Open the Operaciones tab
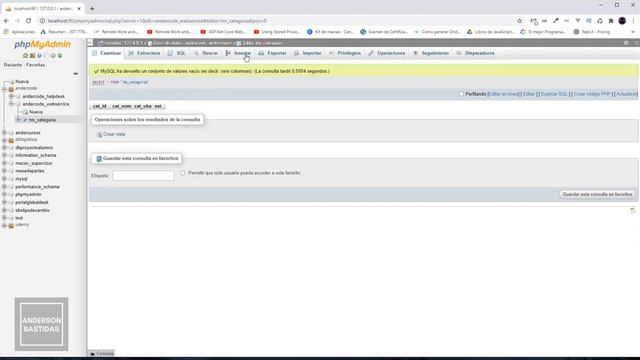This screenshot has height=360, width=640. 387,53
